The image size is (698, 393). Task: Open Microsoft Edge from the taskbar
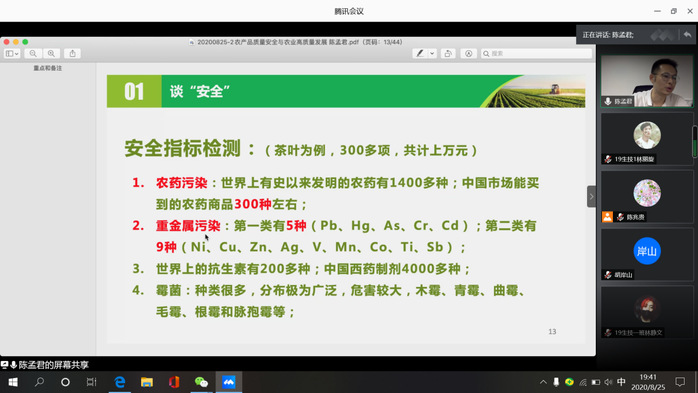pyautogui.click(x=120, y=382)
